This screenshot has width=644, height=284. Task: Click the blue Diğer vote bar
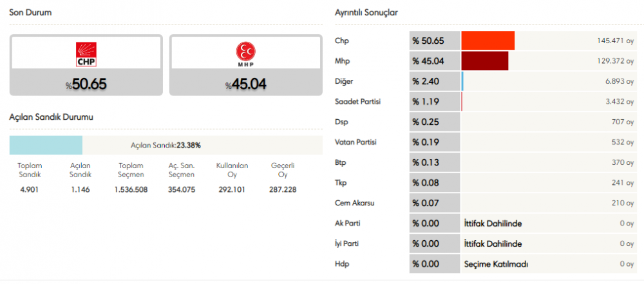tap(462, 81)
